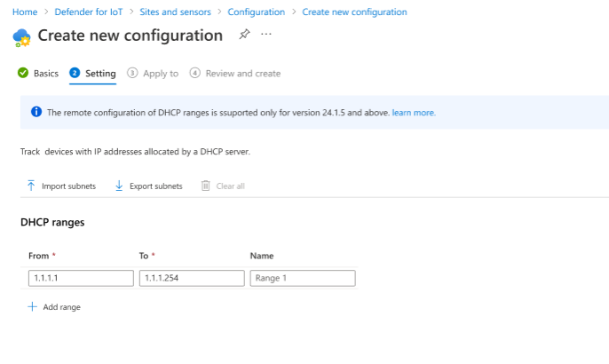Click the Export subnets download arrow icon
This screenshot has width=609, height=364.
click(118, 186)
